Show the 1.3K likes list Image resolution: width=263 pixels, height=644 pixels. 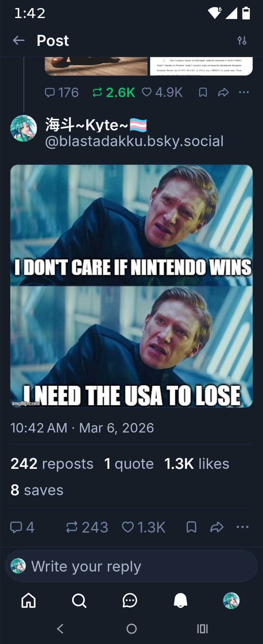(x=196, y=464)
